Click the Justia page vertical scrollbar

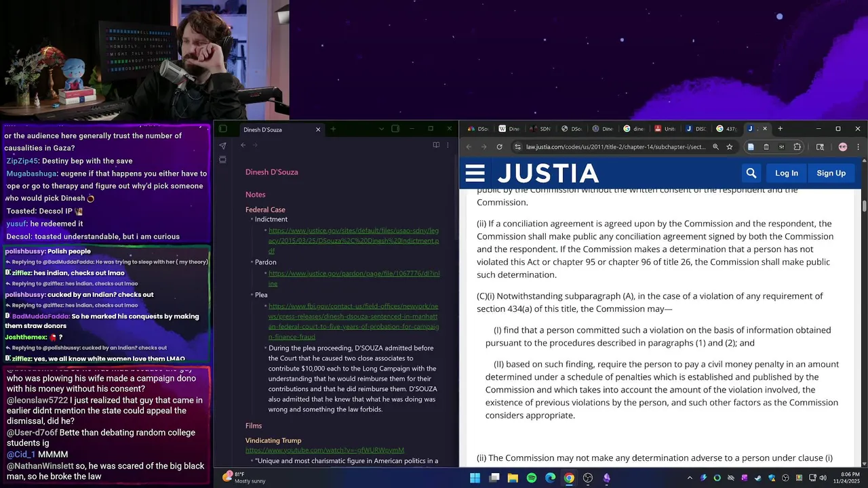click(864, 206)
